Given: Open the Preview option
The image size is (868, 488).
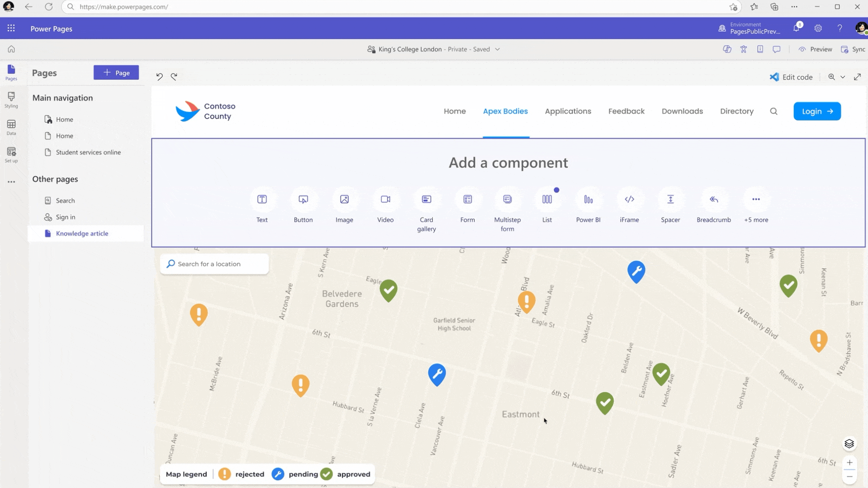Looking at the screenshot, I should (x=816, y=49).
